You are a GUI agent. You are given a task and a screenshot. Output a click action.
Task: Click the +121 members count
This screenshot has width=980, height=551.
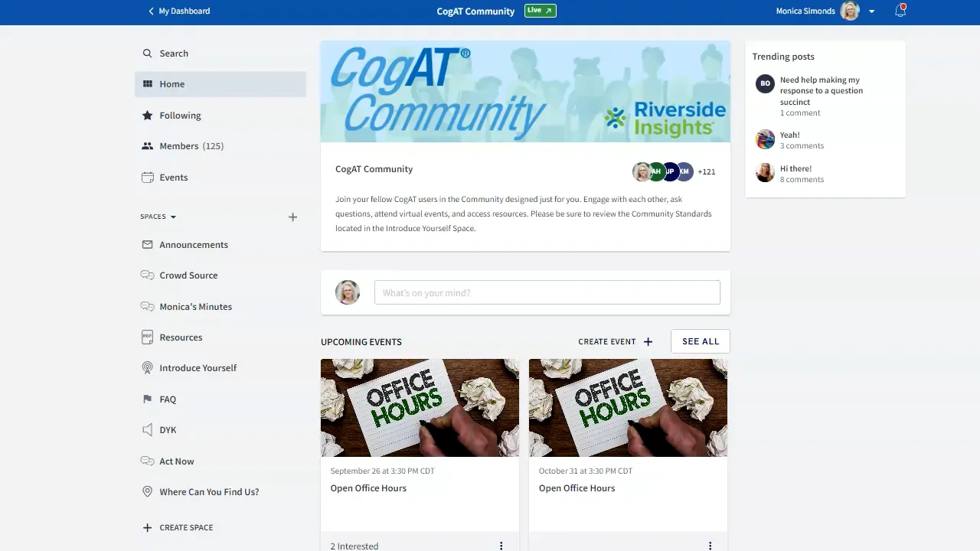pyautogui.click(x=707, y=172)
